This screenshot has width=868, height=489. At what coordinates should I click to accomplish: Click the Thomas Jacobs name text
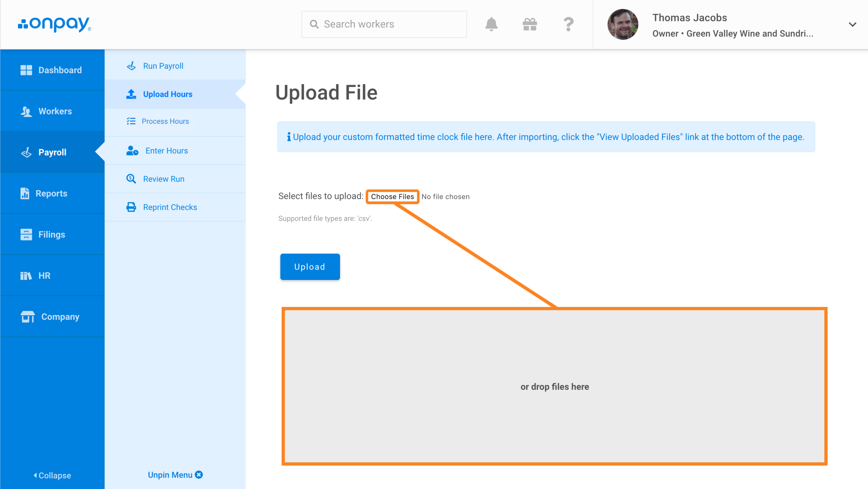689,17
